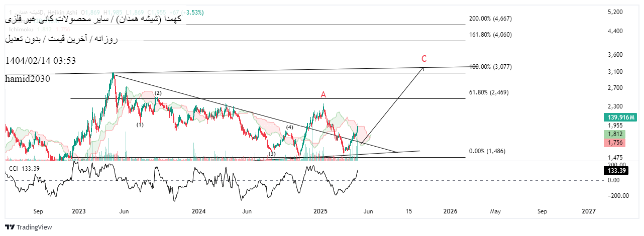This screenshot has width=644, height=236.
Task: Click the hamid2030 author text
Action: click(28, 78)
